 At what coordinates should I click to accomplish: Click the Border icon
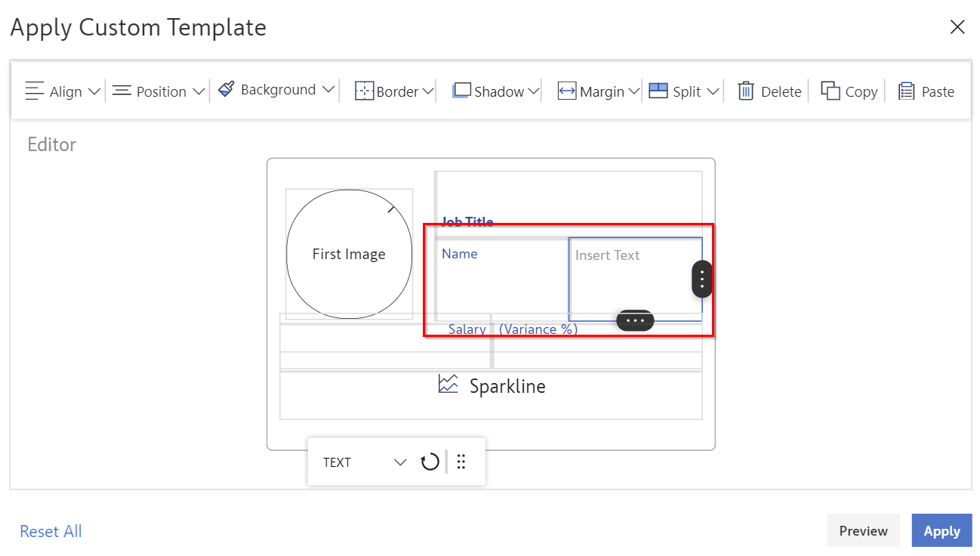365,91
